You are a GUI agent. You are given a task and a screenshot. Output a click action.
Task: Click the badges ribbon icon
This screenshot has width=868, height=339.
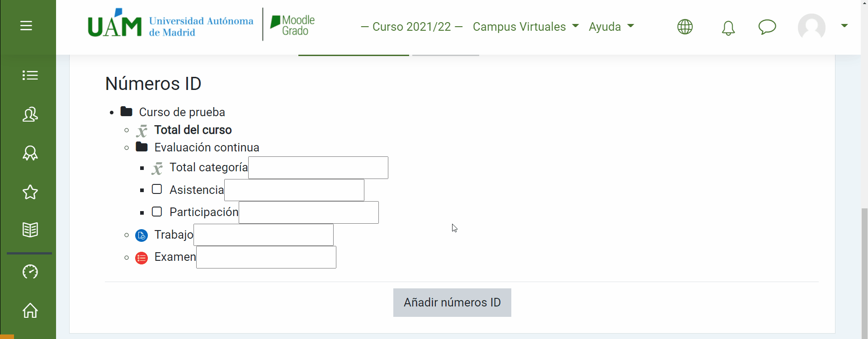coord(30,153)
